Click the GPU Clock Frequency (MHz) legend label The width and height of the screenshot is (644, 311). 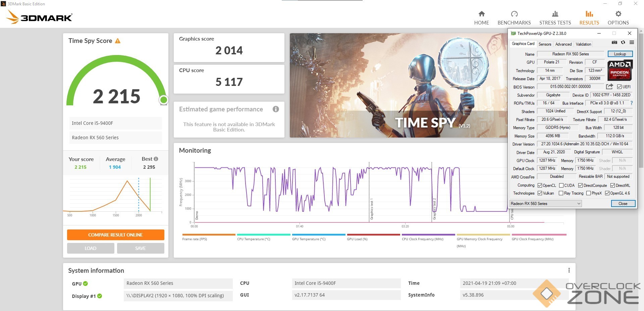tap(533, 239)
